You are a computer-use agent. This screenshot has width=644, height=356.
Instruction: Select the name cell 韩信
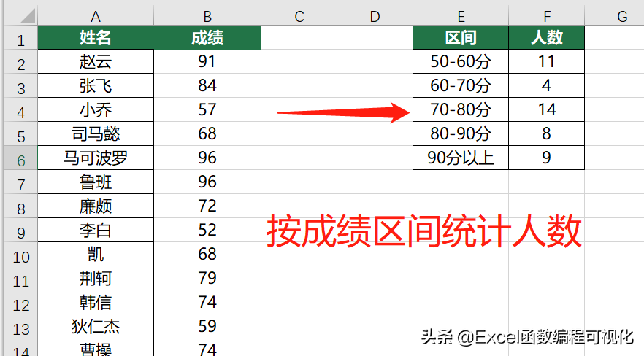coord(96,302)
